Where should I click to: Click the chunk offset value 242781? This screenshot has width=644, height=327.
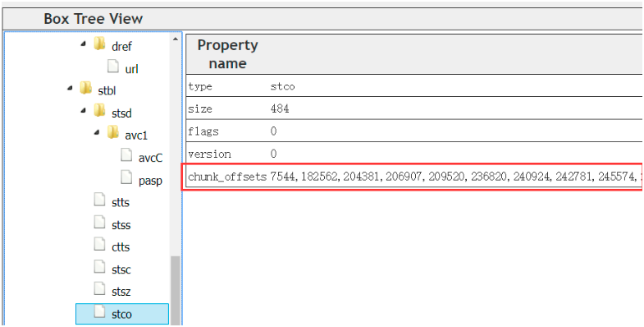click(574, 177)
